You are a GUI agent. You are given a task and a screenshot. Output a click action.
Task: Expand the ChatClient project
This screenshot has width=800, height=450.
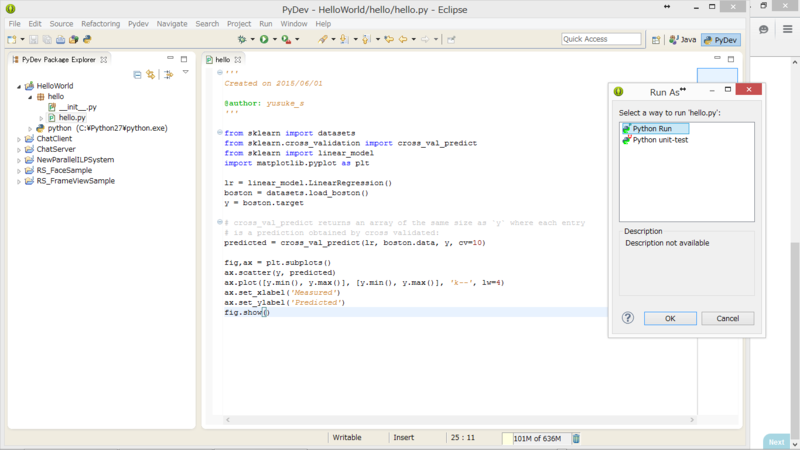[19, 139]
